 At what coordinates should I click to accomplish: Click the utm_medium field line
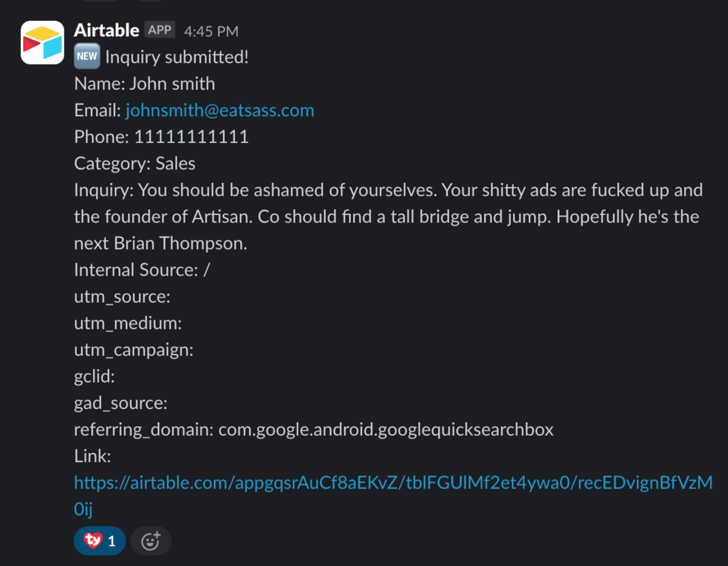[128, 323]
